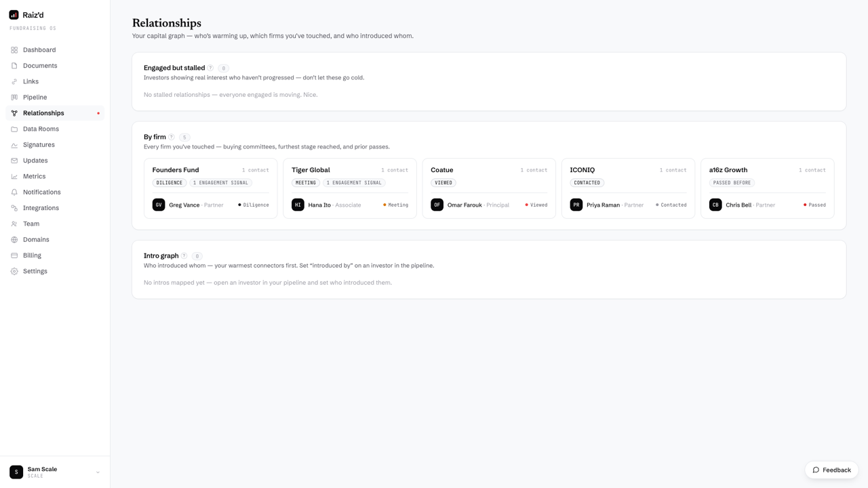868x488 pixels.
Task: Click the DILIGENCE badge on Founders Fund
Action: click(170, 183)
